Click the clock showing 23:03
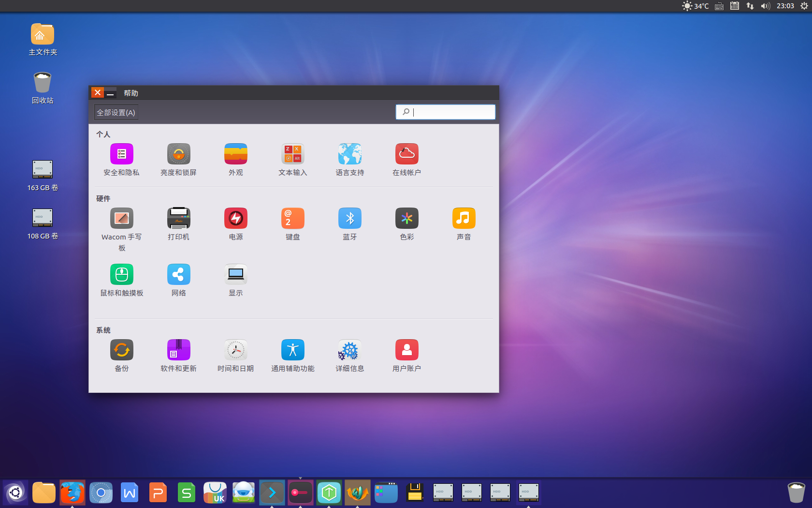Screen dimensions: 812x508 pyautogui.click(x=785, y=6)
